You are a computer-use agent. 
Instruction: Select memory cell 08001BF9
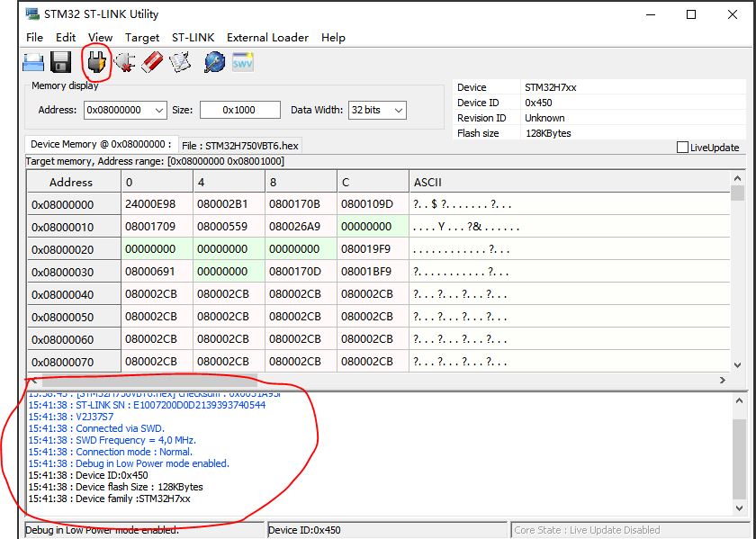click(373, 272)
